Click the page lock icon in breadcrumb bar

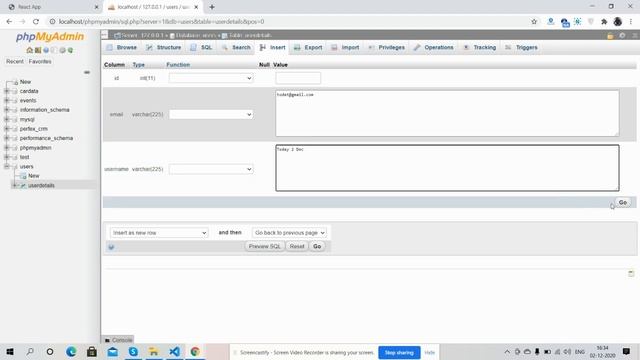(x=610, y=36)
